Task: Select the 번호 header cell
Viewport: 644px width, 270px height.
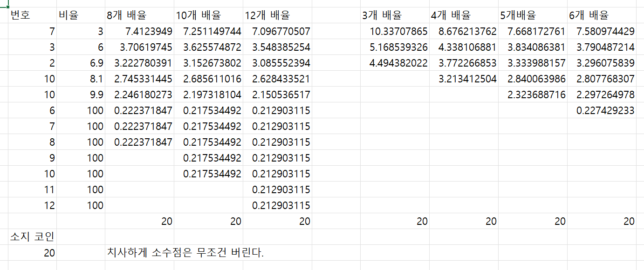Action: pyautogui.click(x=33, y=15)
